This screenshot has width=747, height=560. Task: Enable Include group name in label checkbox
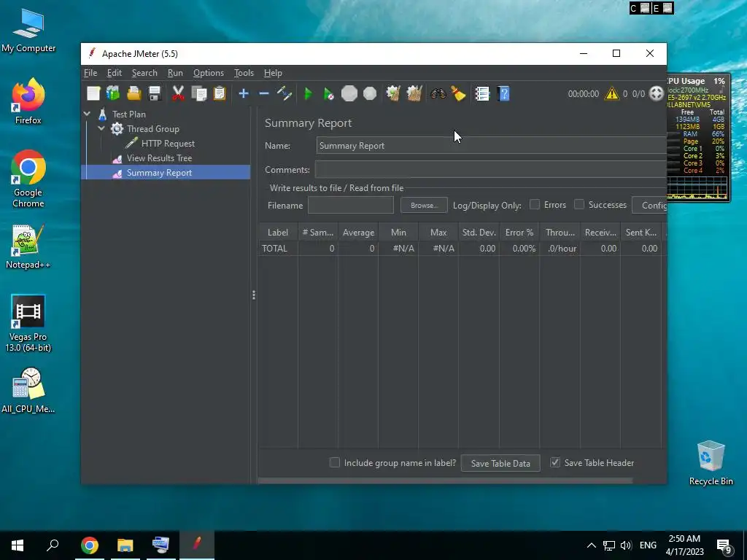click(334, 462)
